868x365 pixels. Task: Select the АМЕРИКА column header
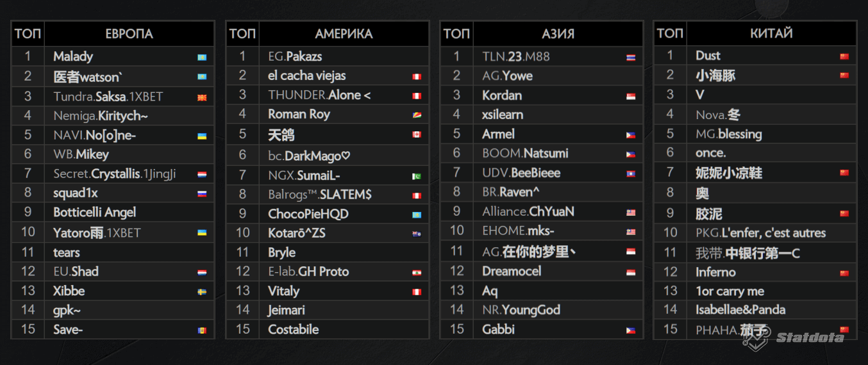(x=344, y=34)
